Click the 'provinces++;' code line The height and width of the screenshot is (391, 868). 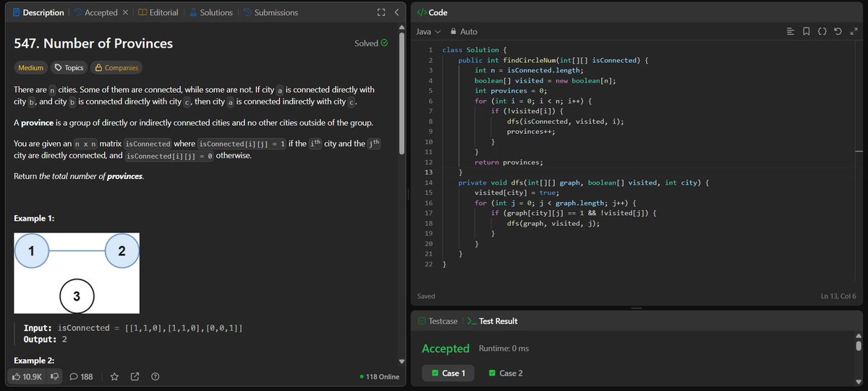531,132
